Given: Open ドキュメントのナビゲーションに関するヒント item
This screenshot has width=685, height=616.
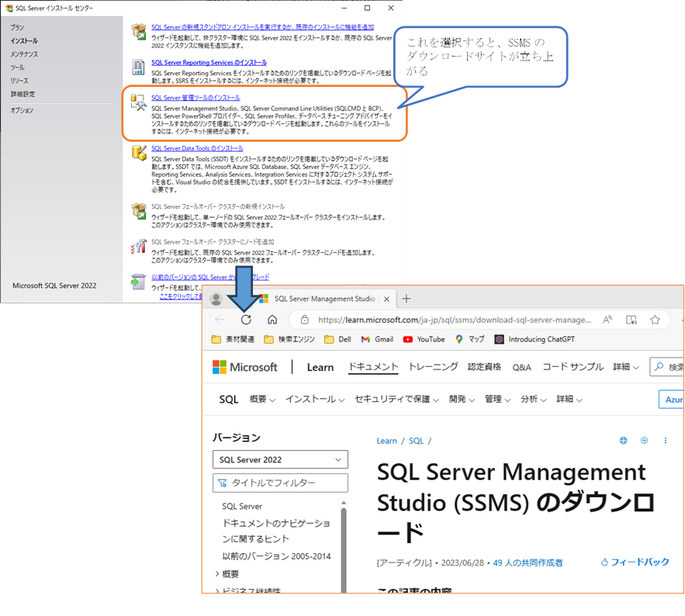Looking at the screenshot, I should (276, 531).
